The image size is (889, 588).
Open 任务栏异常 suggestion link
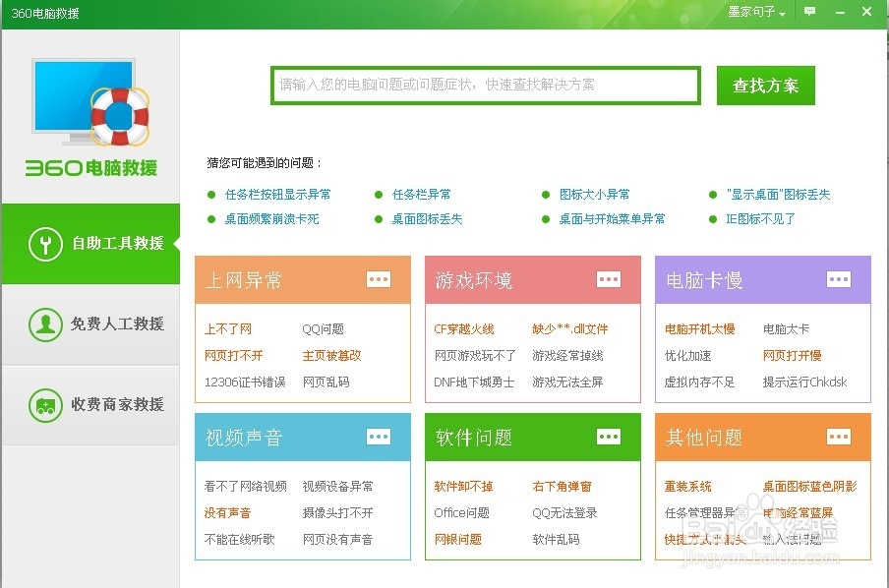(x=421, y=195)
